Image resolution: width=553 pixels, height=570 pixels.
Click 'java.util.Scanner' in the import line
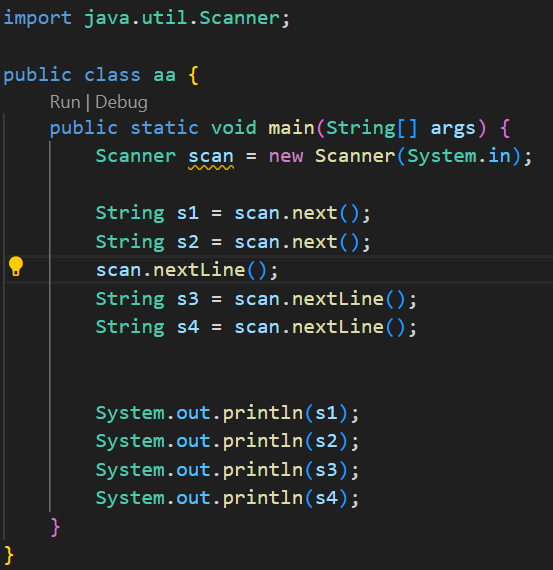(182, 18)
